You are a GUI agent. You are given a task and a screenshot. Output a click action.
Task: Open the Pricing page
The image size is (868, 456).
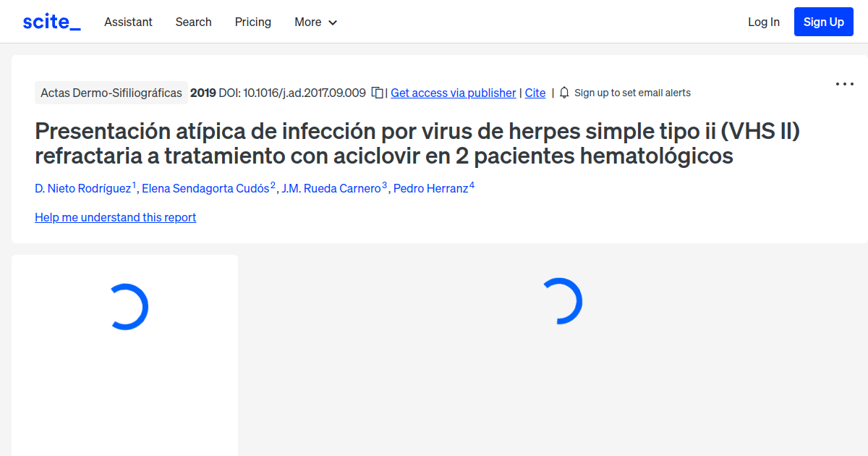click(252, 22)
